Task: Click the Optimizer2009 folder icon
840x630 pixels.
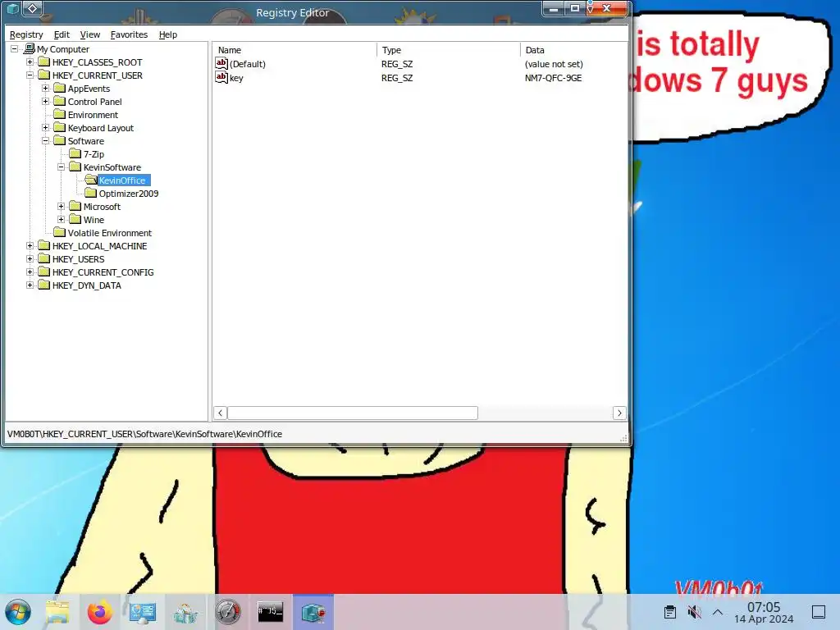Action: pyautogui.click(x=90, y=194)
